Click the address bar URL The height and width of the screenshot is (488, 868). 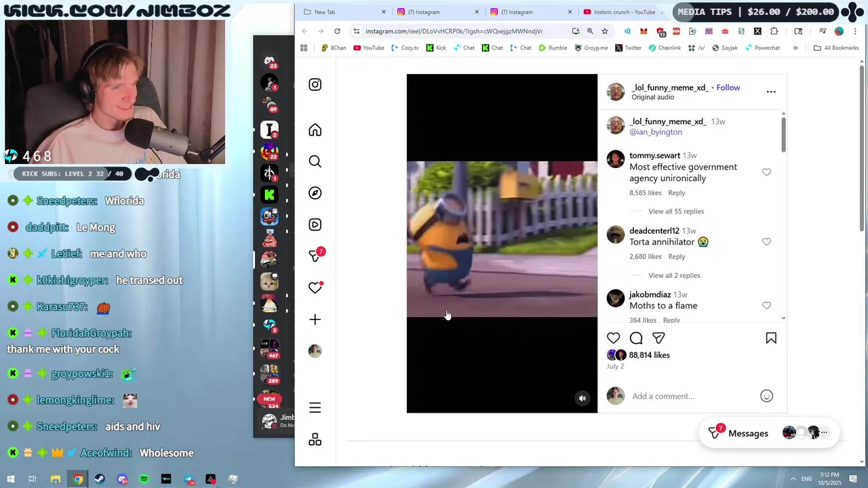point(454,31)
